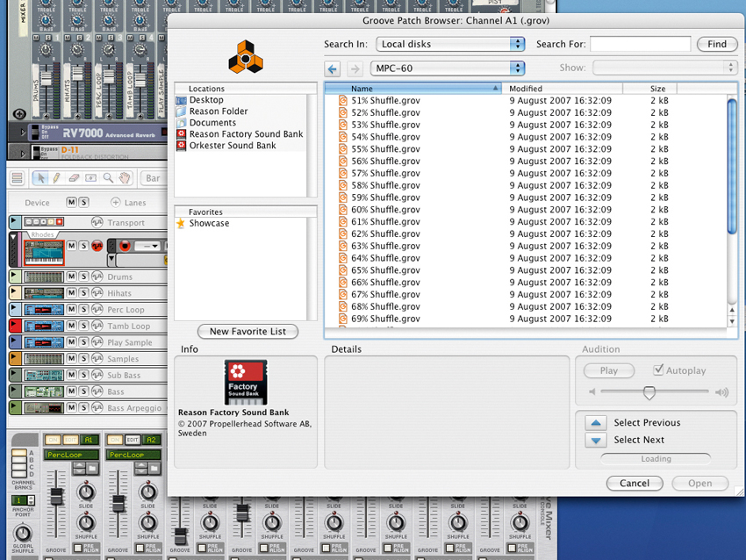Solo the Bass Arpeggio track

[x=83, y=408]
